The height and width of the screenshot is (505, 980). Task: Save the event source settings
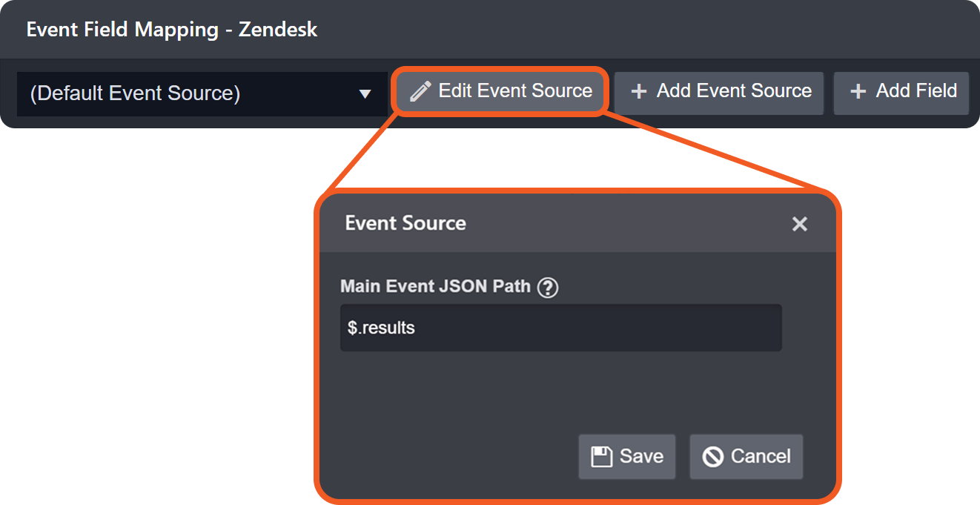[627, 457]
